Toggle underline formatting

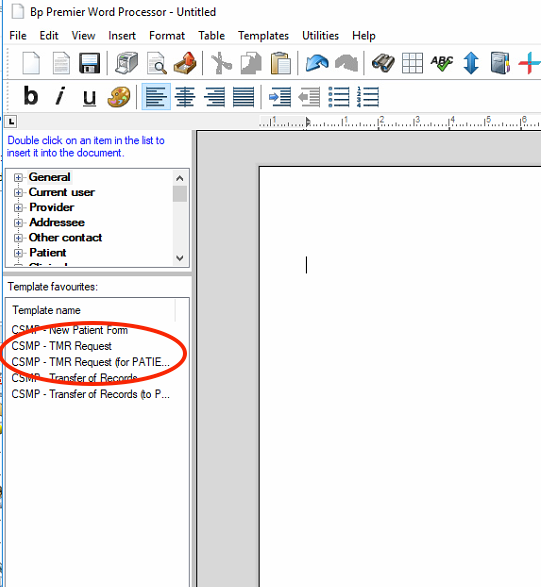(89, 98)
